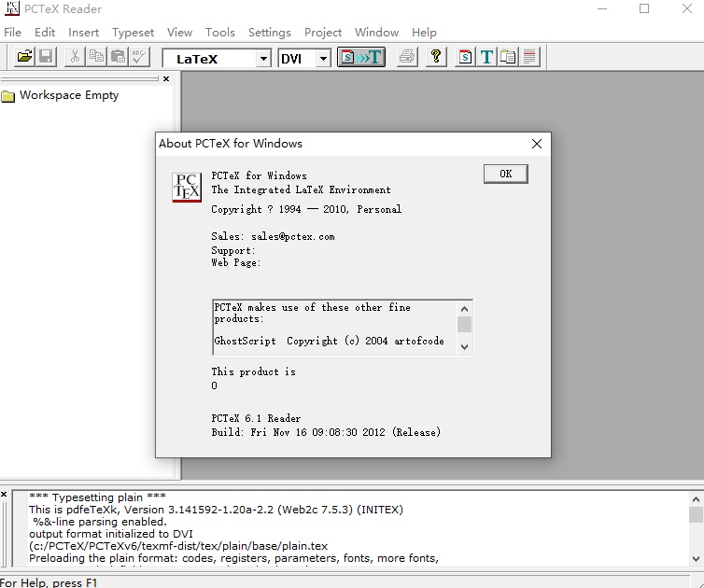Click 'The Integrated LaTeX Environment' text
Image resolution: width=704 pixels, height=588 pixels.
click(301, 189)
